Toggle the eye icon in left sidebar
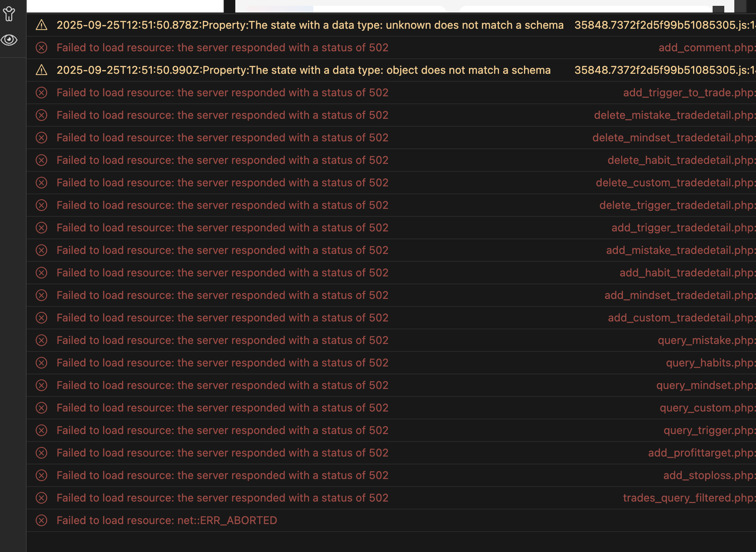756x552 pixels. point(9,40)
